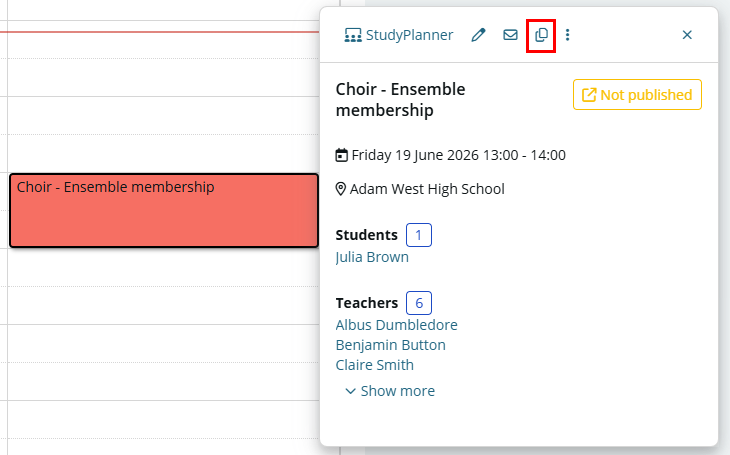Click the Show more chevron arrow
The image size is (730, 455).
click(x=350, y=391)
